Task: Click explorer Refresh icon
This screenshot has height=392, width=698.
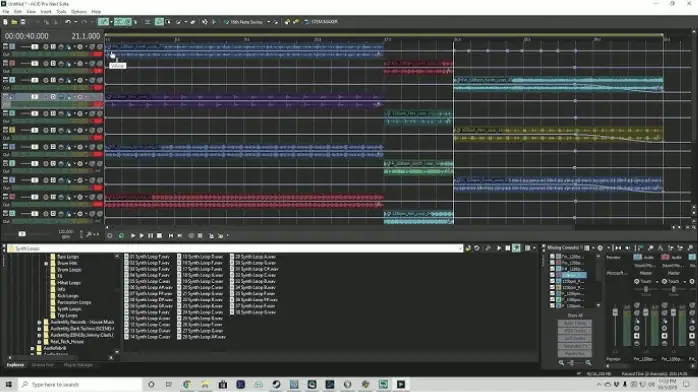Action: [477, 248]
